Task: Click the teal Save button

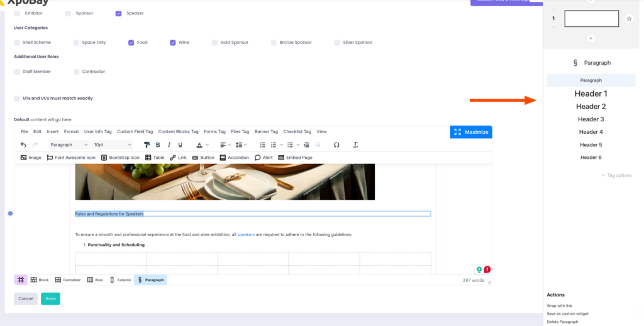Action: click(50, 298)
